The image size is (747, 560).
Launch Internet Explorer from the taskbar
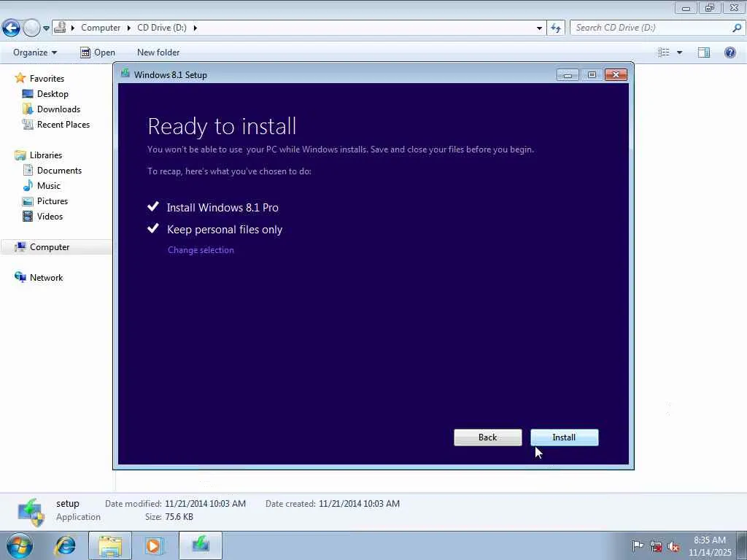(x=65, y=545)
